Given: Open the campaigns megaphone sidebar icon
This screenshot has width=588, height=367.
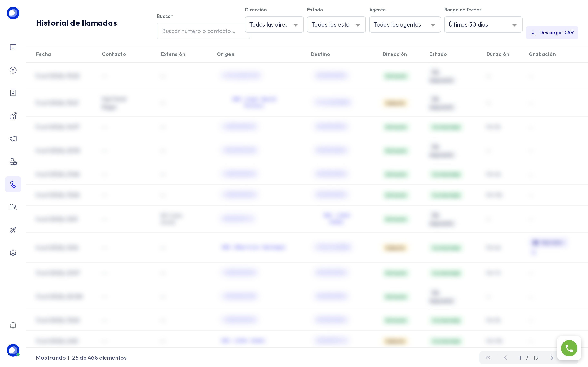Looking at the screenshot, I should click(x=13, y=139).
